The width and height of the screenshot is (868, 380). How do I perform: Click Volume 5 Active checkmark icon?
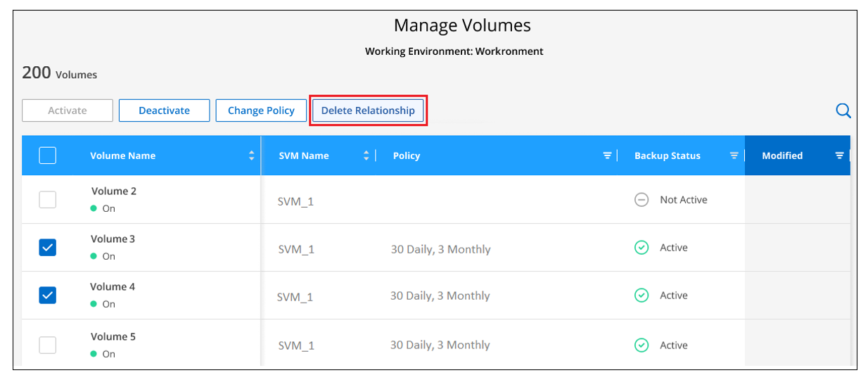coord(641,346)
